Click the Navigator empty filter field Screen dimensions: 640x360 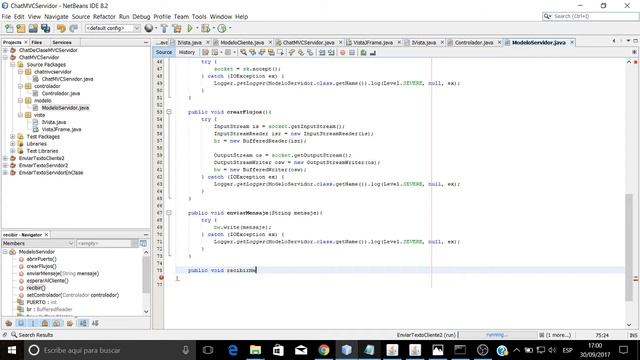[107, 243]
